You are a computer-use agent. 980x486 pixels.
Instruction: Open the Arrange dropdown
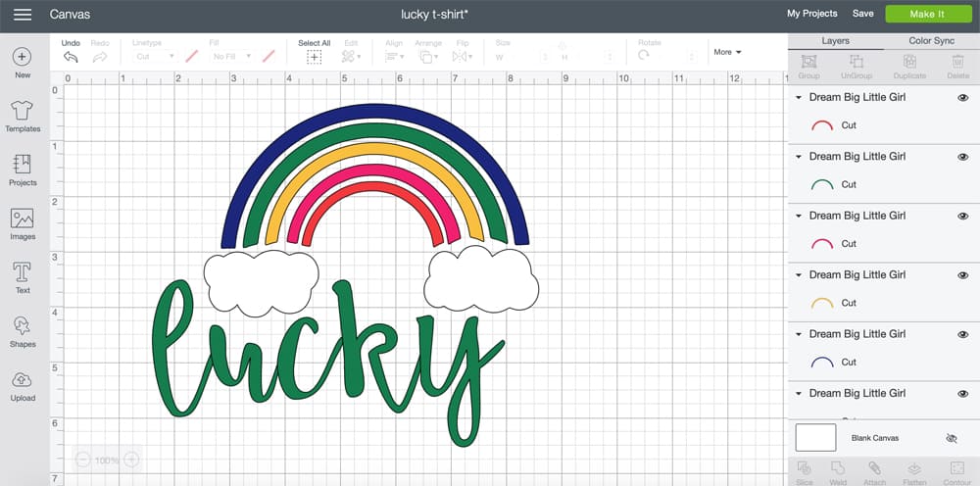[x=429, y=57]
